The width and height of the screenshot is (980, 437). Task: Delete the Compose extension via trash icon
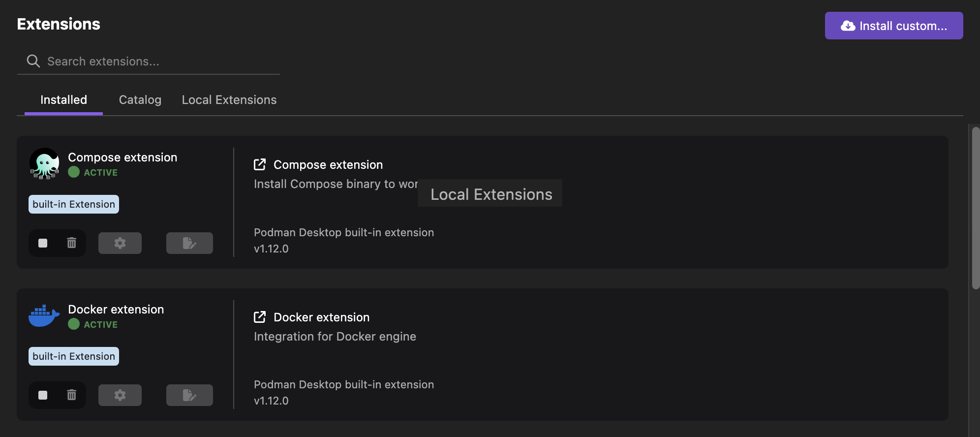pyautogui.click(x=71, y=243)
